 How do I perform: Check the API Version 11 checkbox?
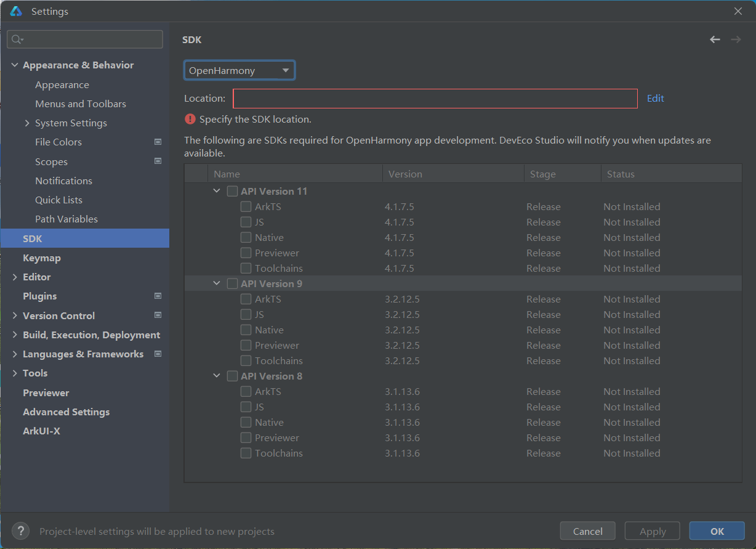[232, 191]
